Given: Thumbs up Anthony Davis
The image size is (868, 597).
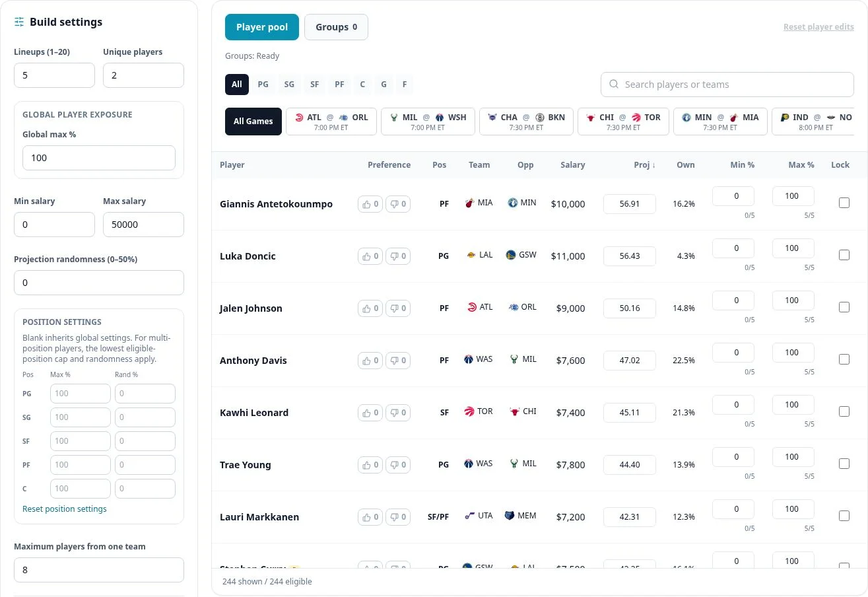Looking at the screenshot, I should pyautogui.click(x=370, y=361).
